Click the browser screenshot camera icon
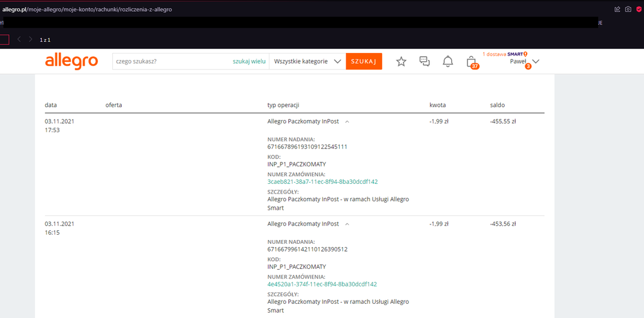Image resolution: width=644 pixels, height=318 pixels. coord(628,9)
